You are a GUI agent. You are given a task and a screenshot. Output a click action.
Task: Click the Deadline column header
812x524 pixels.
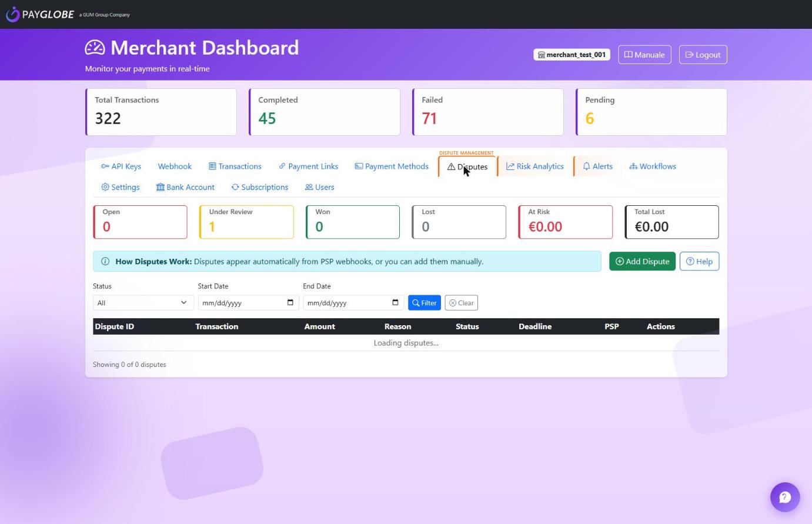click(x=535, y=326)
